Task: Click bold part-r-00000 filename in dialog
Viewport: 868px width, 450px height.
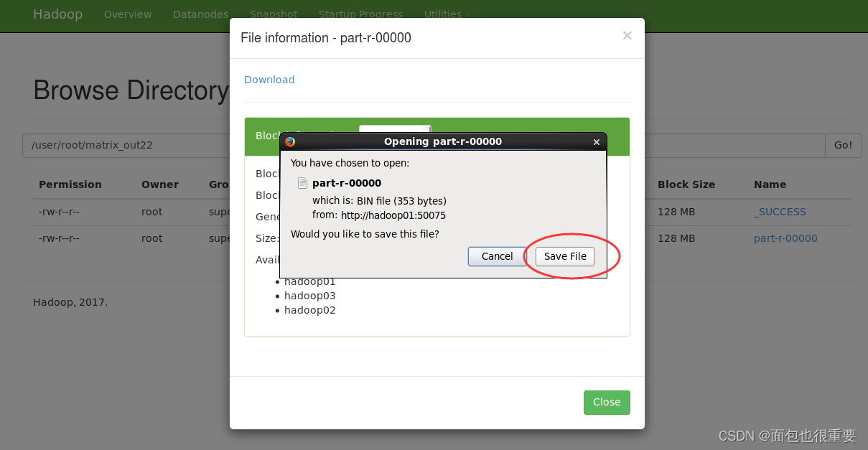Action: (347, 183)
